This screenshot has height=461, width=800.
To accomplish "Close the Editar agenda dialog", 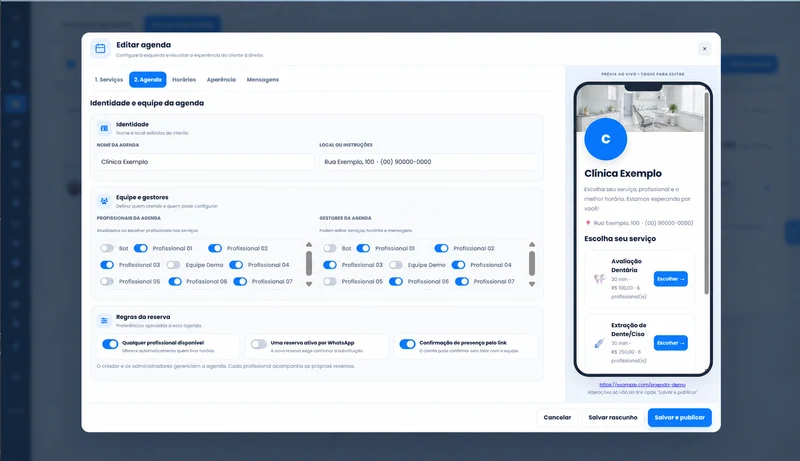I will click(x=705, y=48).
